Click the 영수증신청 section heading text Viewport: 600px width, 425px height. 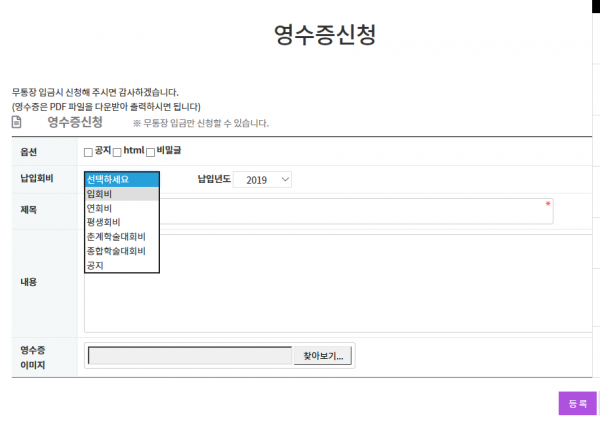pyautogui.click(x=75, y=122)
